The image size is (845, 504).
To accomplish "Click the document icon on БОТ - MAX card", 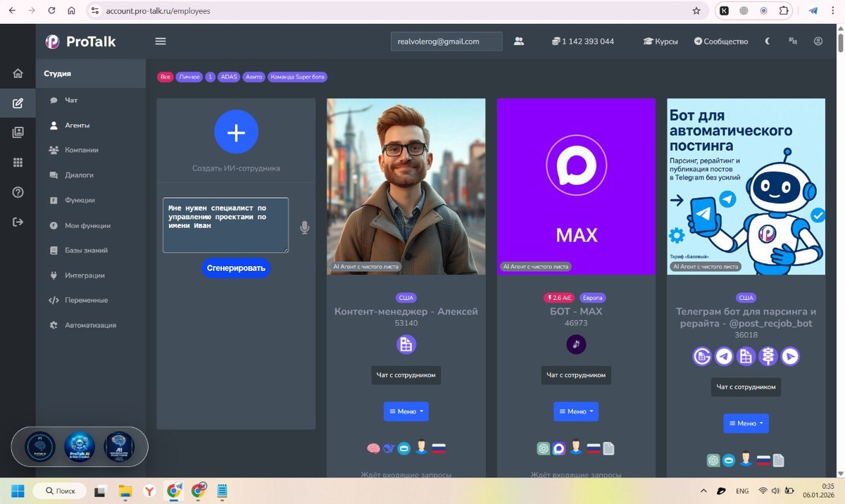I will [608, 448].
